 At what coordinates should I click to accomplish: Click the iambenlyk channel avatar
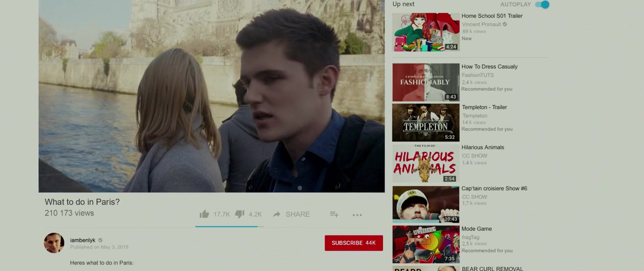tap(54, 243)
